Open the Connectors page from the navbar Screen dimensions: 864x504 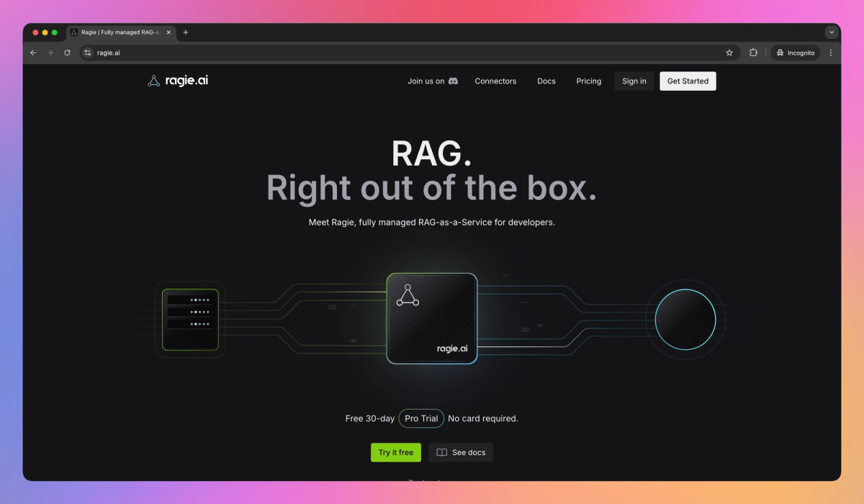click(495, 81)
